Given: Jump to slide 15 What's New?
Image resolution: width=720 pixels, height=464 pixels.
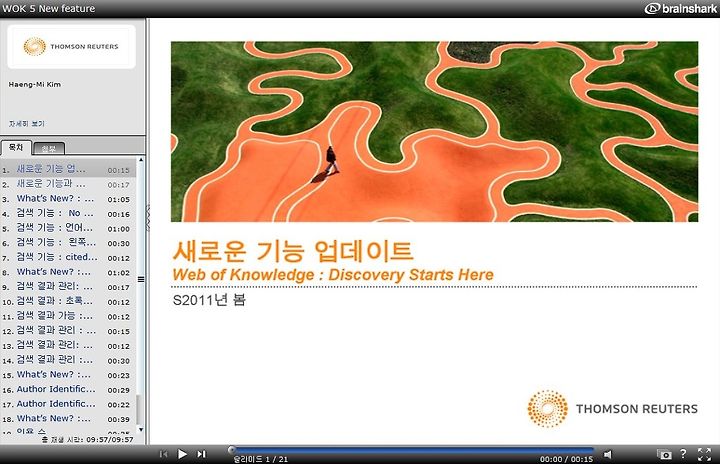Looking at the screenshot, I should coord(68,375).
